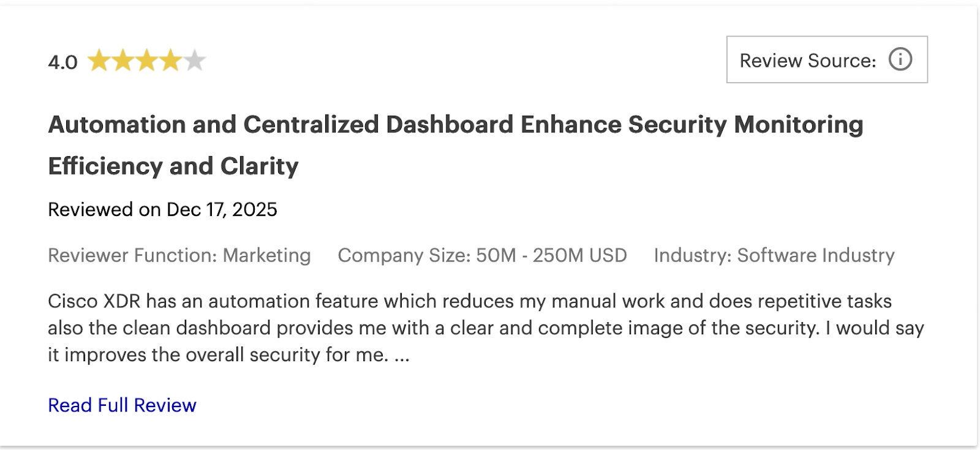Select the fourth gold star icon
This screenshot has width=980, height=450.
(170, 59)
